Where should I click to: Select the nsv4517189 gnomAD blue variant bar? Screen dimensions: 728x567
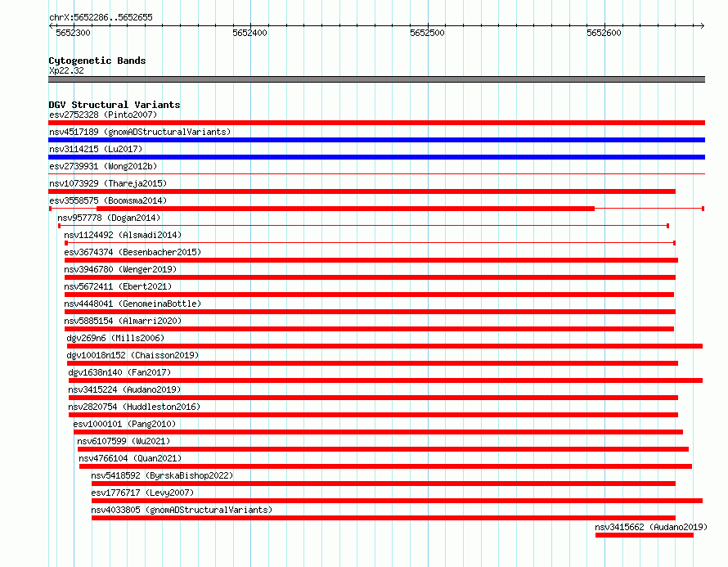376,140
